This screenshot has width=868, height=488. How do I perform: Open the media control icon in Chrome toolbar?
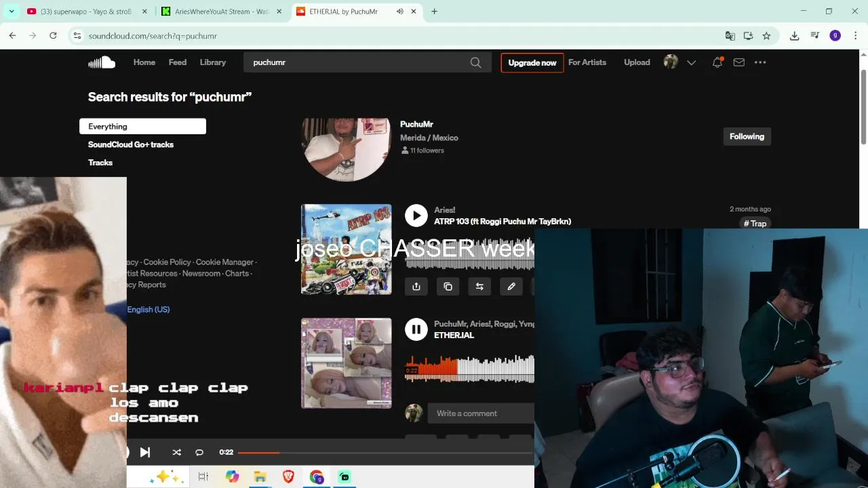click(815, 36)
